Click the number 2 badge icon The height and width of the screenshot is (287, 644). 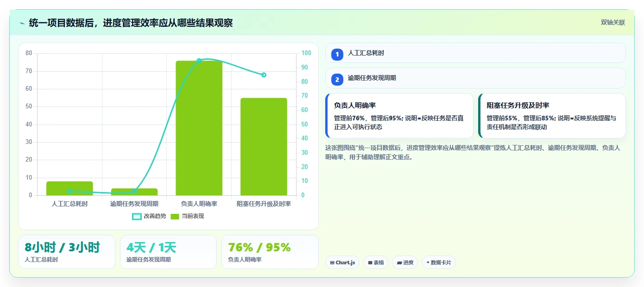pyautogui.click(x=337, y=79)
